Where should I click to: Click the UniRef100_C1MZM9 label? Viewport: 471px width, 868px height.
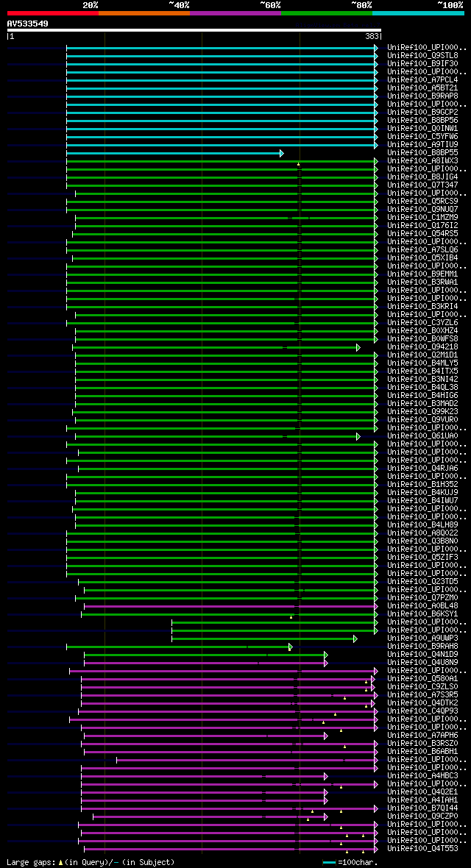coord(422,218)
